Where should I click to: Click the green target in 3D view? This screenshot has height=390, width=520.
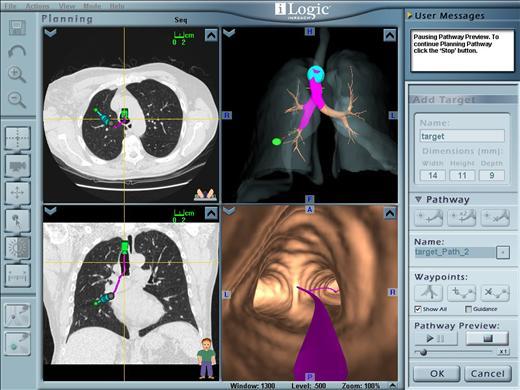pyautogui.click(x=276, y=142)
